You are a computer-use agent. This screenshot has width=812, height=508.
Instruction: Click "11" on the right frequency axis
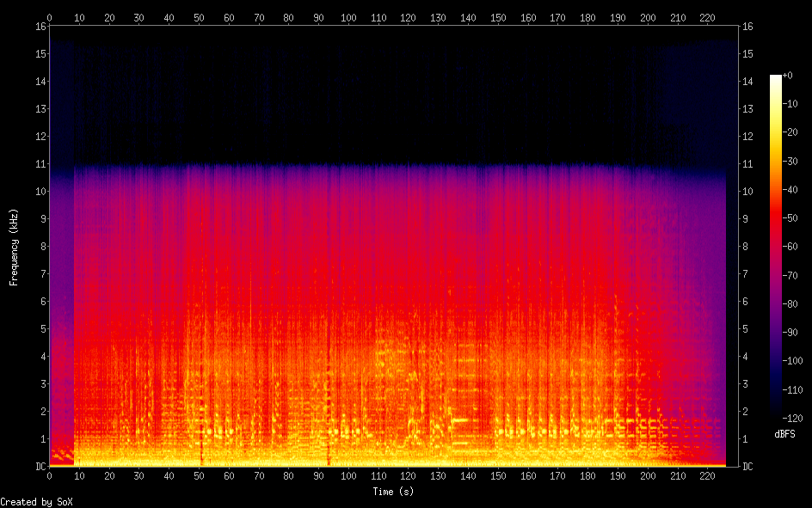(747, 164)
